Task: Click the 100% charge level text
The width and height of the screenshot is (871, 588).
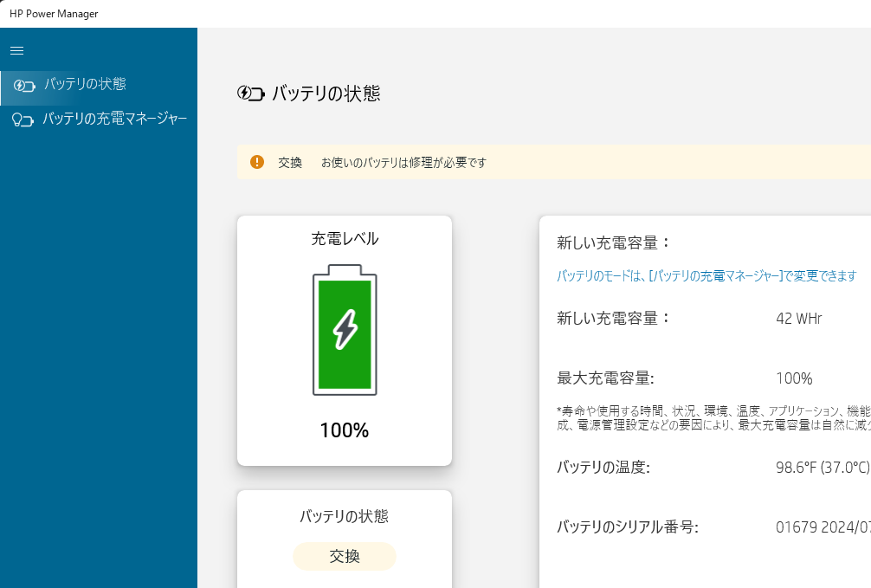Action: (x=345, y=430)
